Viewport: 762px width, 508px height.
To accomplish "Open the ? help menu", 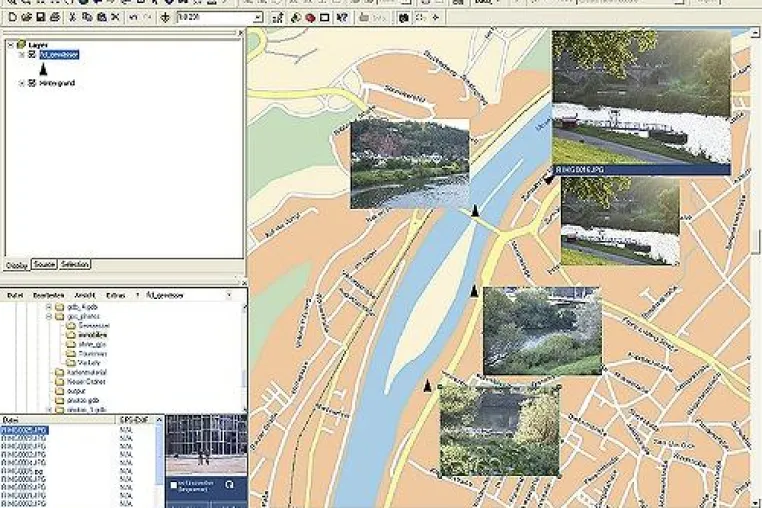I will (x=137, y=295).
